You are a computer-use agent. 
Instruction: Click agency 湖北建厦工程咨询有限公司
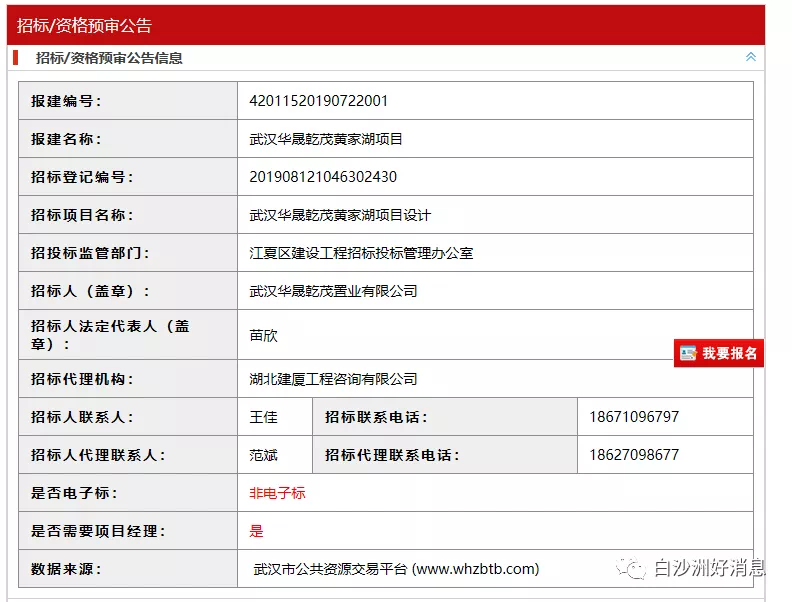point(333,379)
